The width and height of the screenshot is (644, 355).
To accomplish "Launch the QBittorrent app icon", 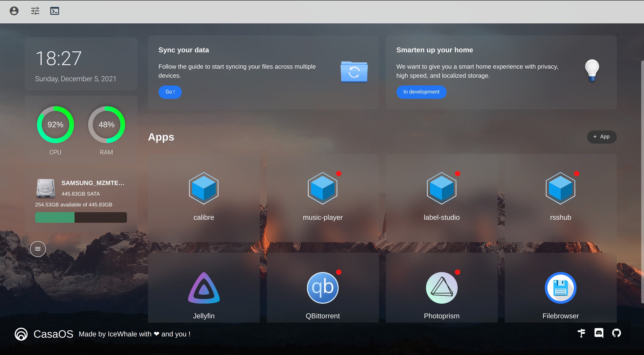I will pyautogui.click(x=323, y=288).
